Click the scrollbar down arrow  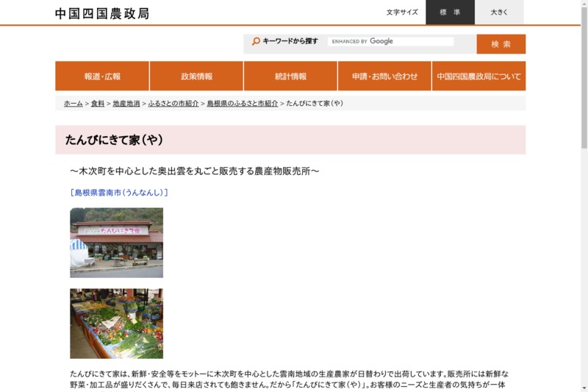[x=584, y=387]
